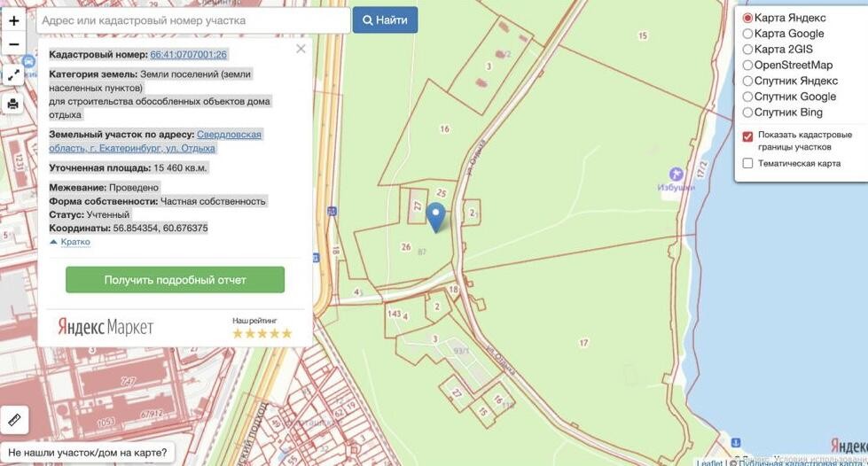This screenshot has height=466, width=868.
Task: Print the map via printer icon
Action: 14,104
